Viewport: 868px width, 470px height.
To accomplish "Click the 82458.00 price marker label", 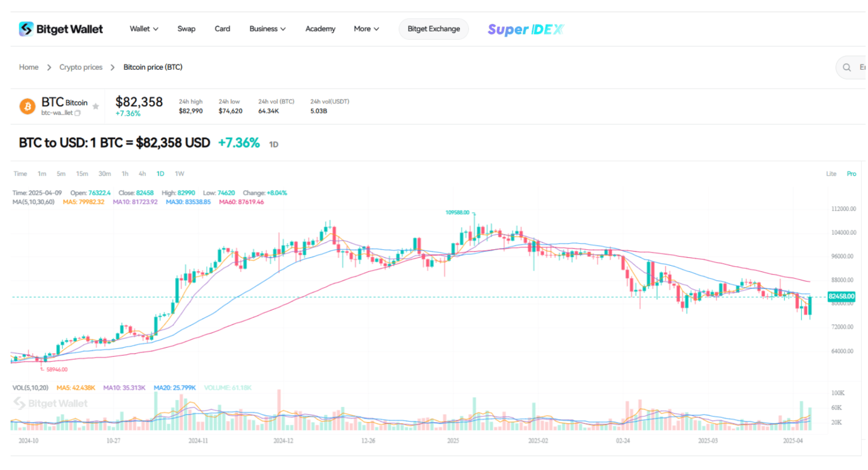I will [x=841, y=296].
